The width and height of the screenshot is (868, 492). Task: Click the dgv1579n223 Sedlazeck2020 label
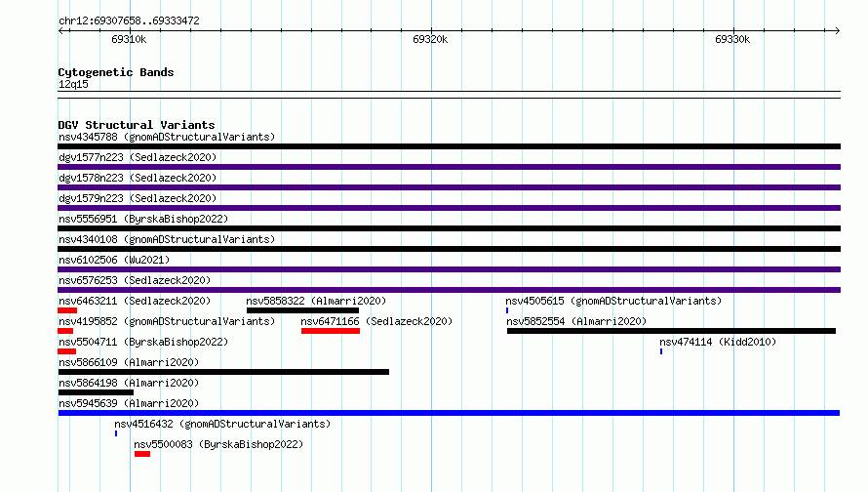coord(138,198)
